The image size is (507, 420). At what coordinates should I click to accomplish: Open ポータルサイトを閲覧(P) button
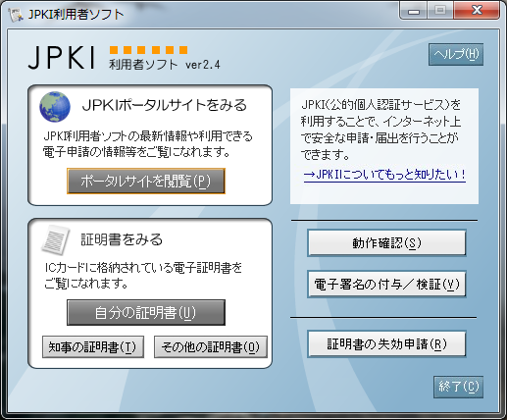pos(146,181)
